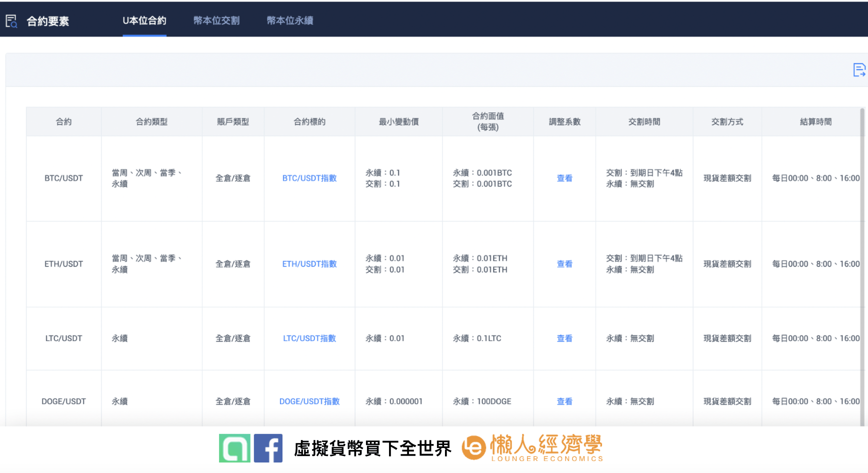This screenshot has width=868, height=473.
Task: Click the 交割方式 column header
Action: (727, 121)
